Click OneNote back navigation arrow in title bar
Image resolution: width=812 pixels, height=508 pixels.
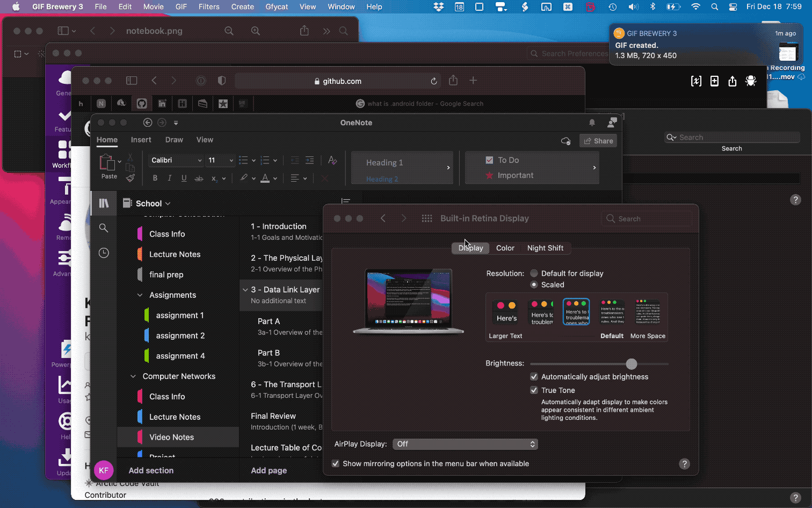pyautogui.click(x=148, y=123)
